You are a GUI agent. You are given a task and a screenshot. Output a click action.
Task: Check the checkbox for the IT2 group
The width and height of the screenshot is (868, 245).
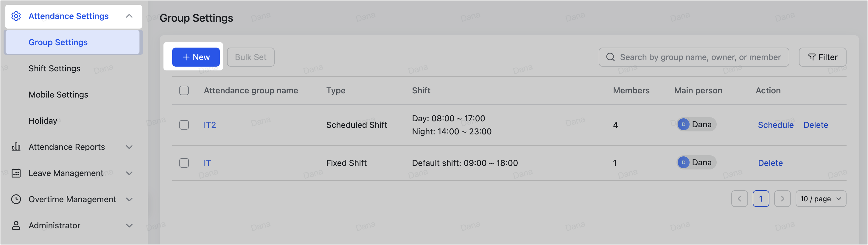point(184,125)
